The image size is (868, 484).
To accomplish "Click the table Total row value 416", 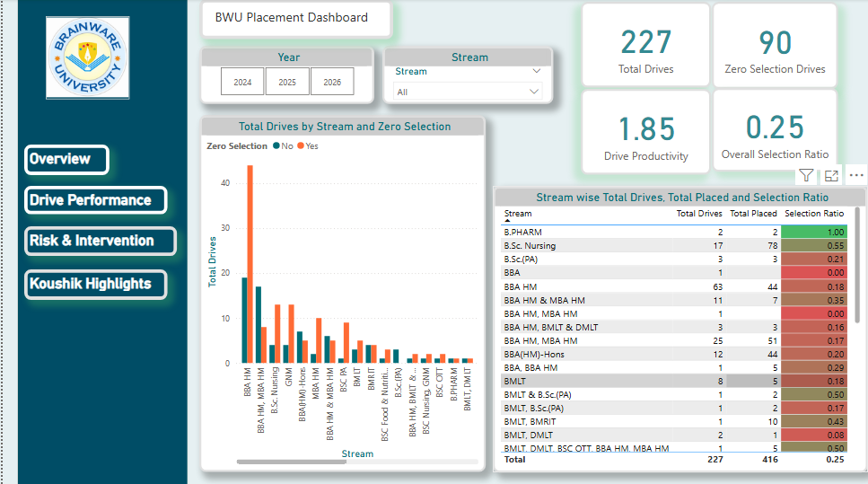I will point(770,459).
